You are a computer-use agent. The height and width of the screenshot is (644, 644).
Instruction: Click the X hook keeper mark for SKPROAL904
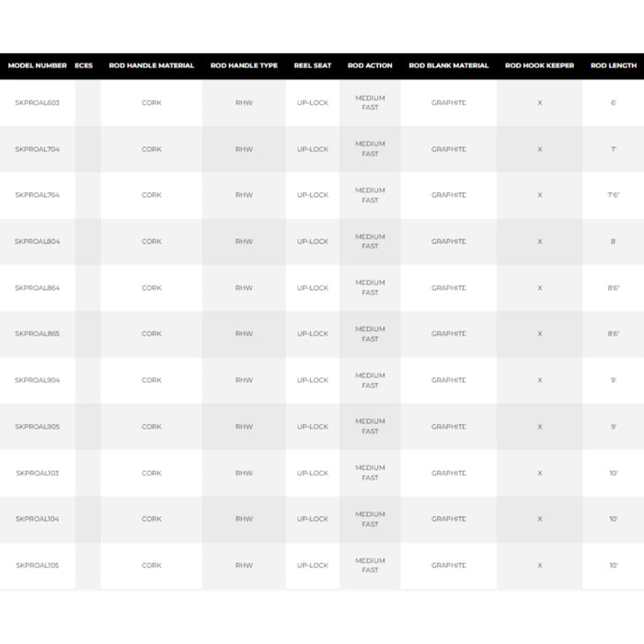(x=540, y=380)
